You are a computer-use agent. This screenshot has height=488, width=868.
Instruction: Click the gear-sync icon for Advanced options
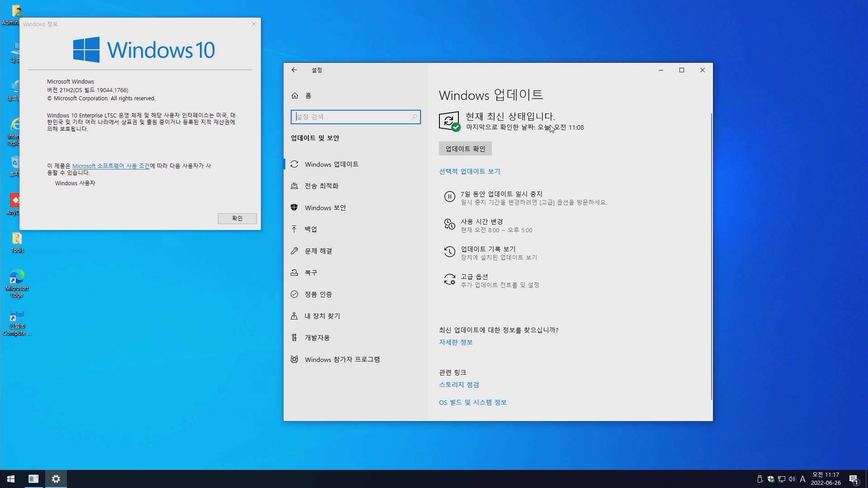coord(449,279)
